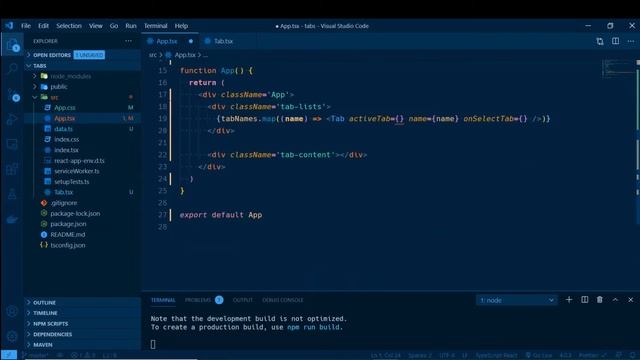Open setupTests.ts in explorer

[71, 182]
